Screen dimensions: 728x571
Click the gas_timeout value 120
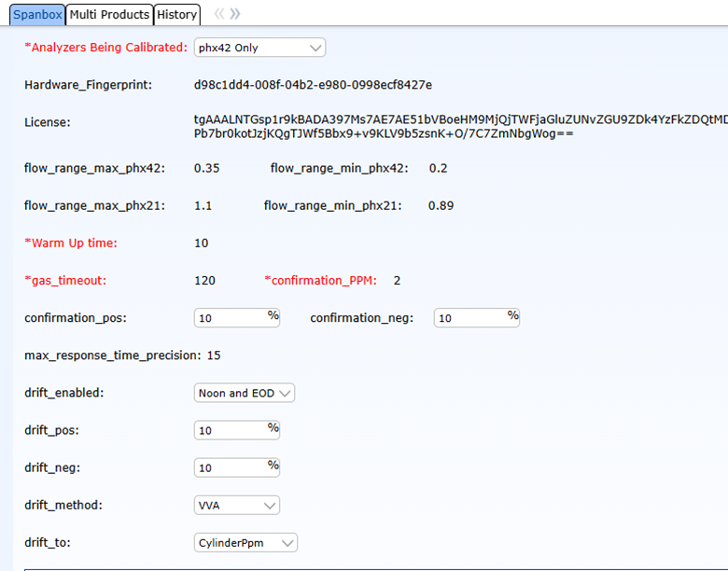point(204,281)
